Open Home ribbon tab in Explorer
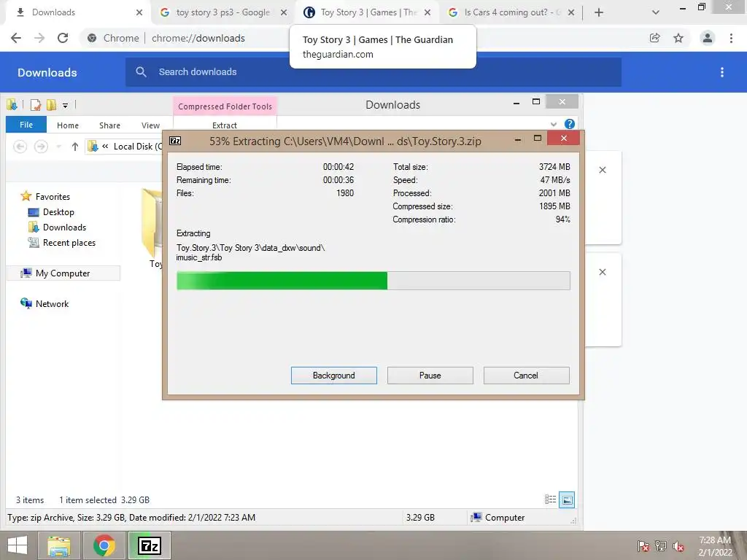This screenshot has height=560, width=747. click(x=68, y=125)
